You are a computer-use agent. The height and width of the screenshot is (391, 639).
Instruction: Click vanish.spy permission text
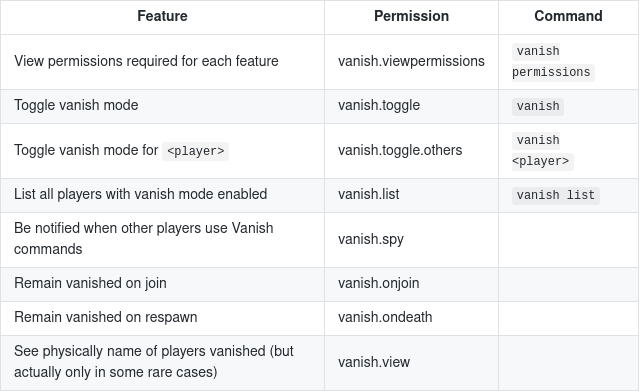(x=370, y=239)
